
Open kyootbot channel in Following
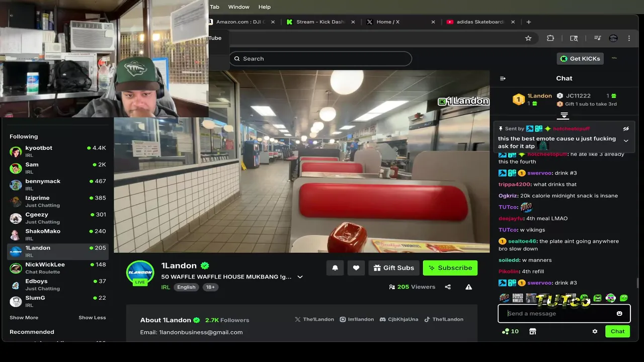coord(58,151)
